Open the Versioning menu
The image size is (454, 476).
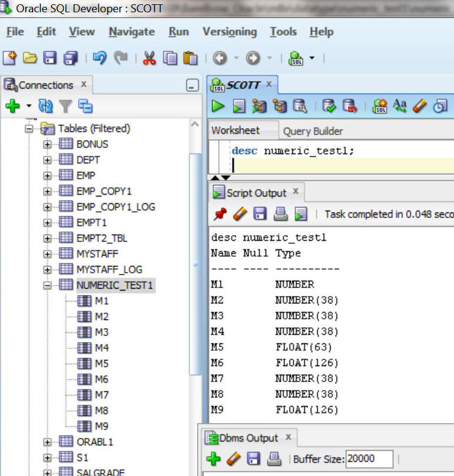click(230, 32)
